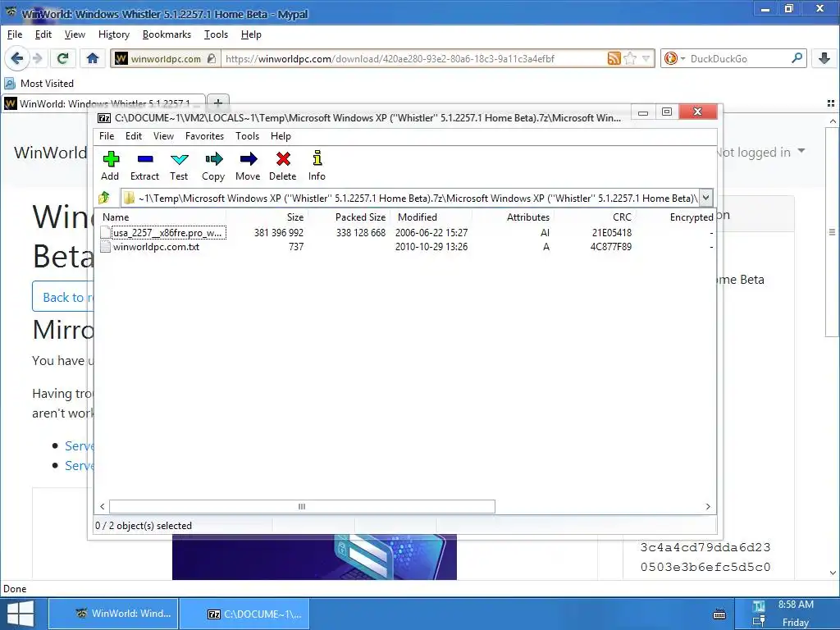840x630 pixels.
Task: Select the winworldpc.com.txt file
Action: (x=150, y=246)
